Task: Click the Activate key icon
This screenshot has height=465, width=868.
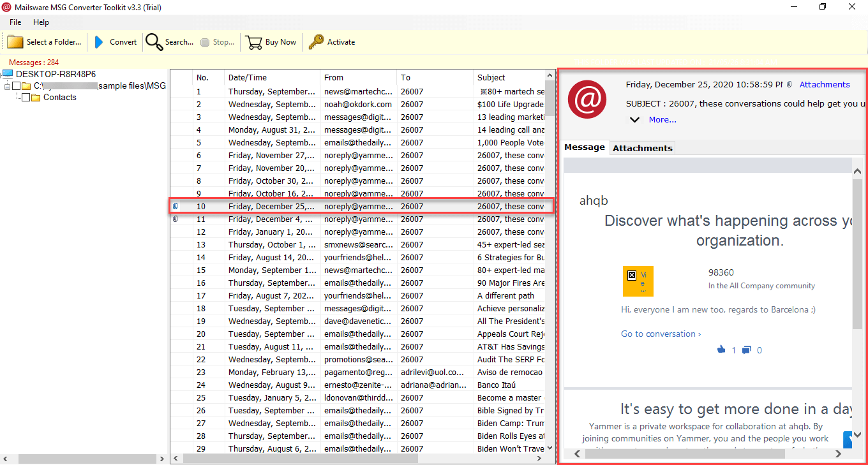Action: tap(316, 42)
